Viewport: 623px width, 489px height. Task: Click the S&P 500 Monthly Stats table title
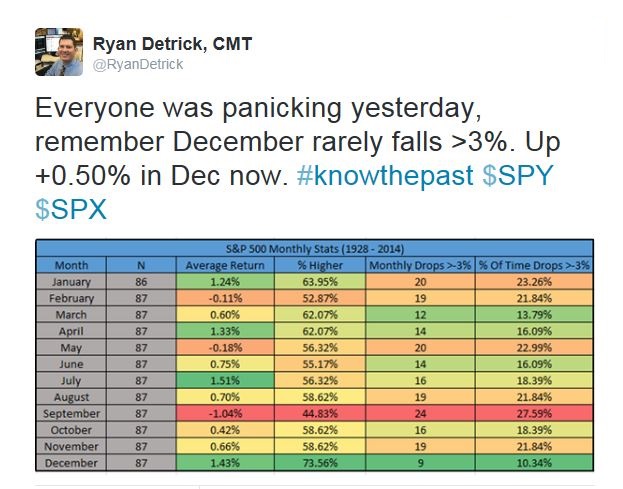tap(316, 247)
